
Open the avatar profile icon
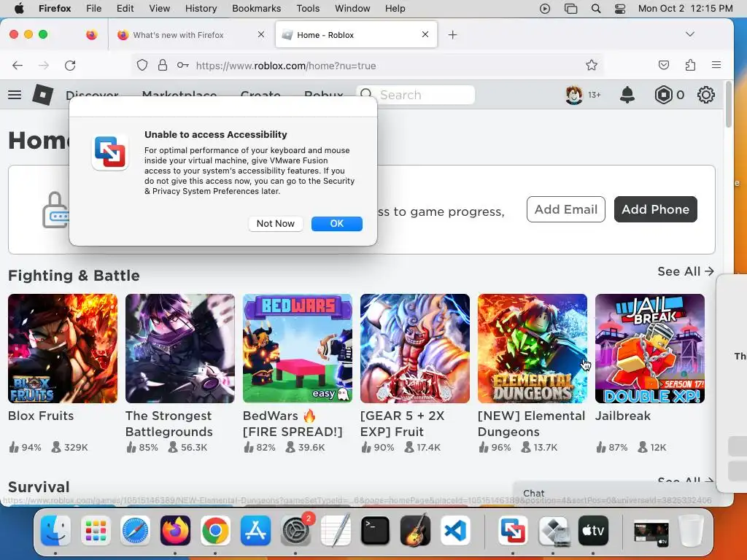[574, 95]
